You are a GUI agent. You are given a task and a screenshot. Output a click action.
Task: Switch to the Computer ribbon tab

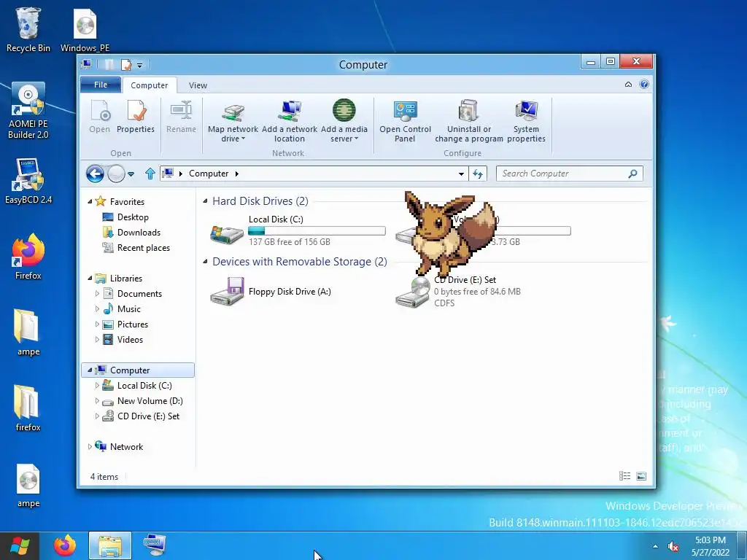(x=149, y=85)
